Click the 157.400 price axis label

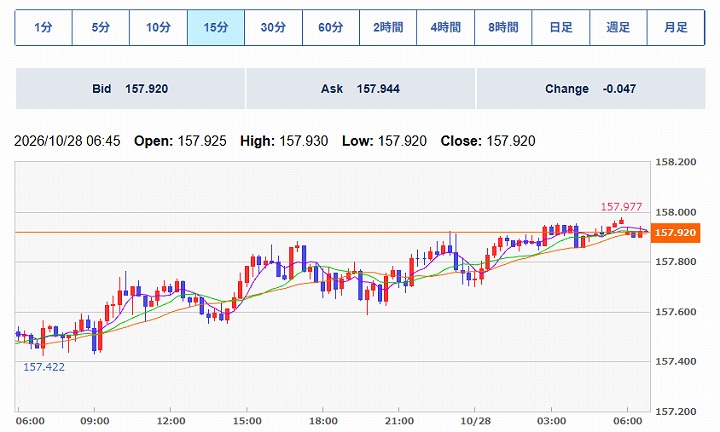(x=675, y=362)
